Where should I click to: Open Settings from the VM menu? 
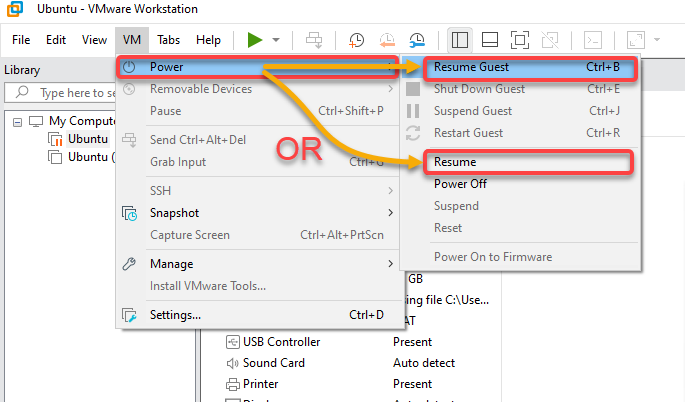pos(258,315)
